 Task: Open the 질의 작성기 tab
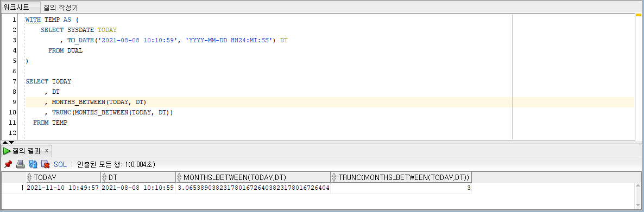tap(60, 8)
